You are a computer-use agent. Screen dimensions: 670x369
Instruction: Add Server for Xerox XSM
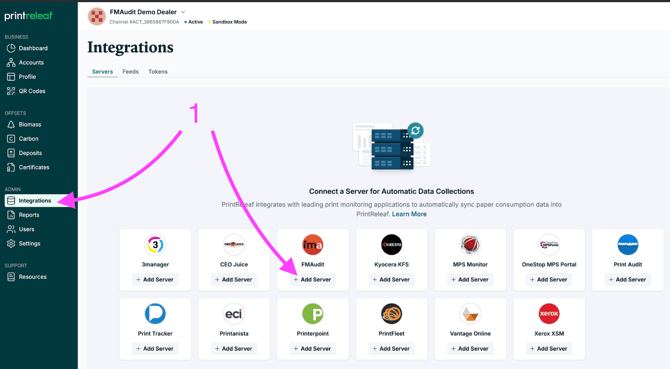pos(549,349)
